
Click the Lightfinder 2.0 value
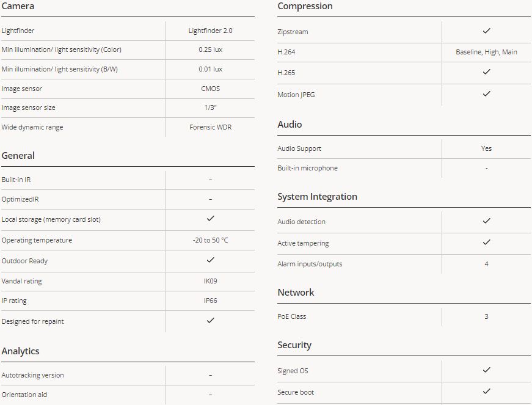point(210,31)
